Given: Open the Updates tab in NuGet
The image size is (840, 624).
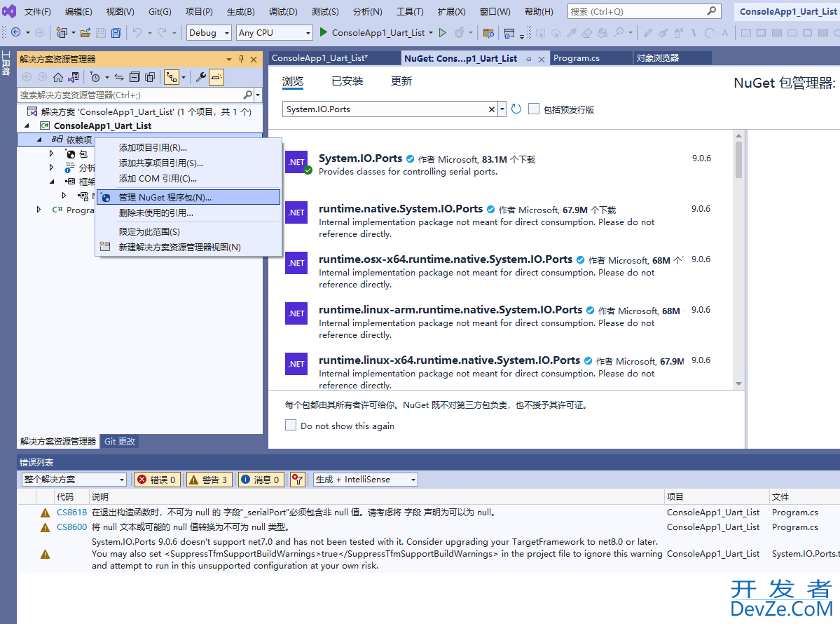Looking at the screenshot, I should [x=401, y=81].
